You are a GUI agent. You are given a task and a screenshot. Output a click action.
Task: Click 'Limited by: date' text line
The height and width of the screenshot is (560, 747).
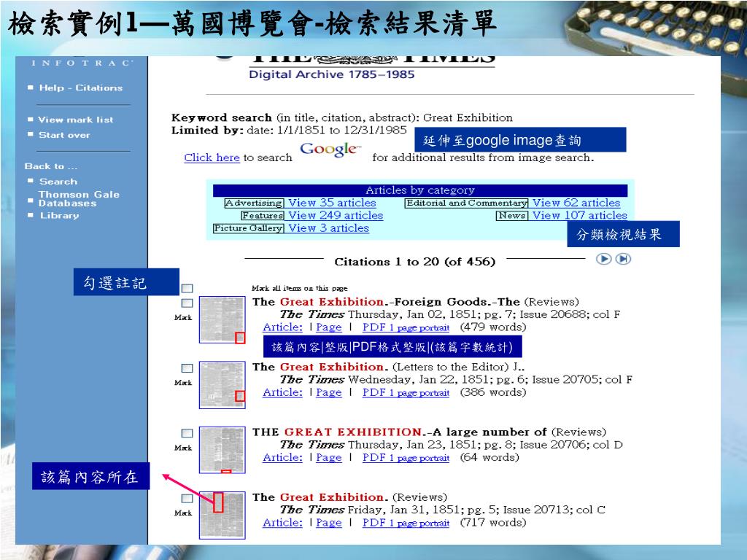[x=289, y=130]
